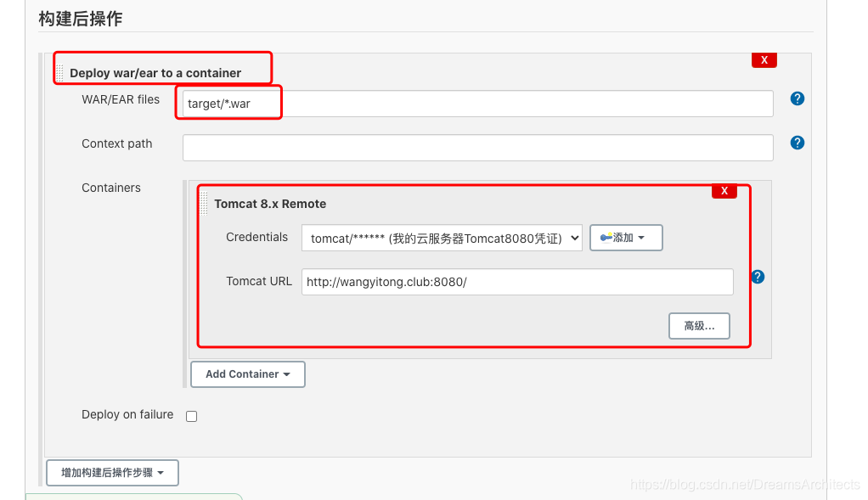Show help for Tomcat container settings
This screenshot has width=868, height=500.
click(758, 277)
